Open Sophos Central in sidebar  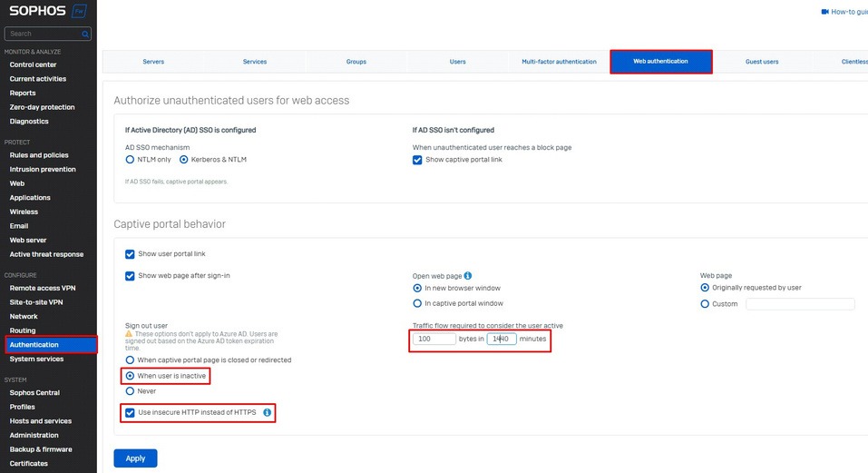34,393
